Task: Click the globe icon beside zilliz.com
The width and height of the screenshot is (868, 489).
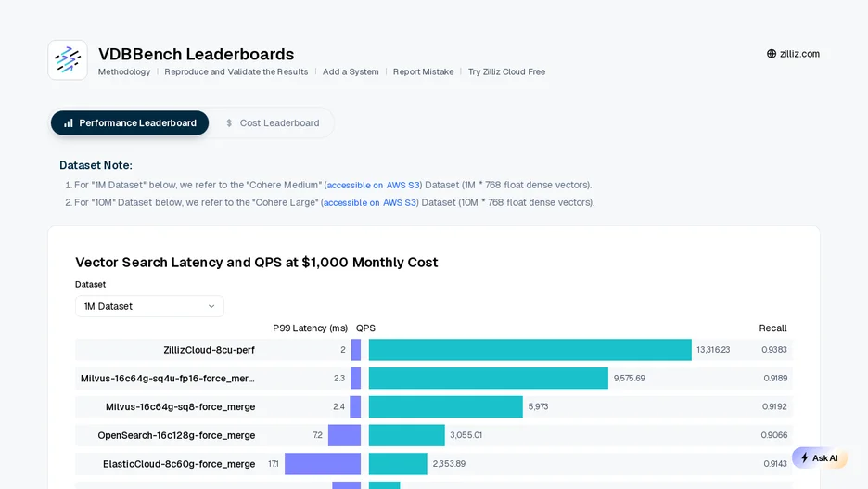Action: [772, 54]
